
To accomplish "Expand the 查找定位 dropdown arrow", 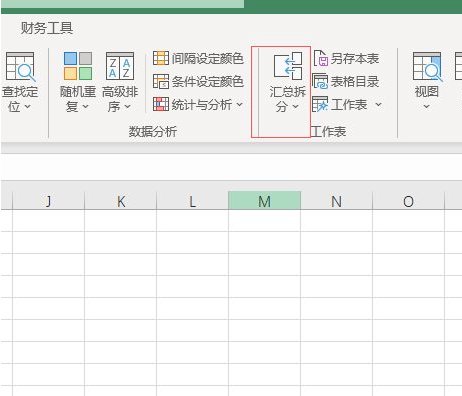I will pos(28,107).
